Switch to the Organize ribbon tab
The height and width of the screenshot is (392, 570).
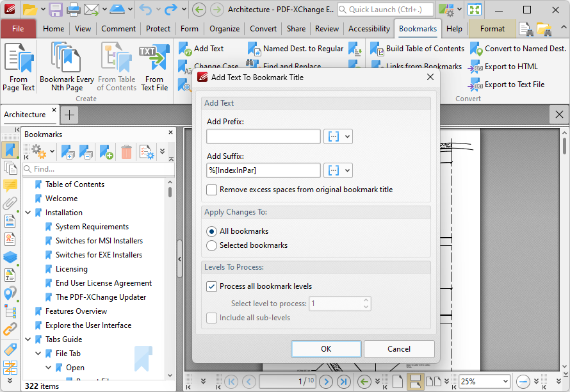click(224, 28)
